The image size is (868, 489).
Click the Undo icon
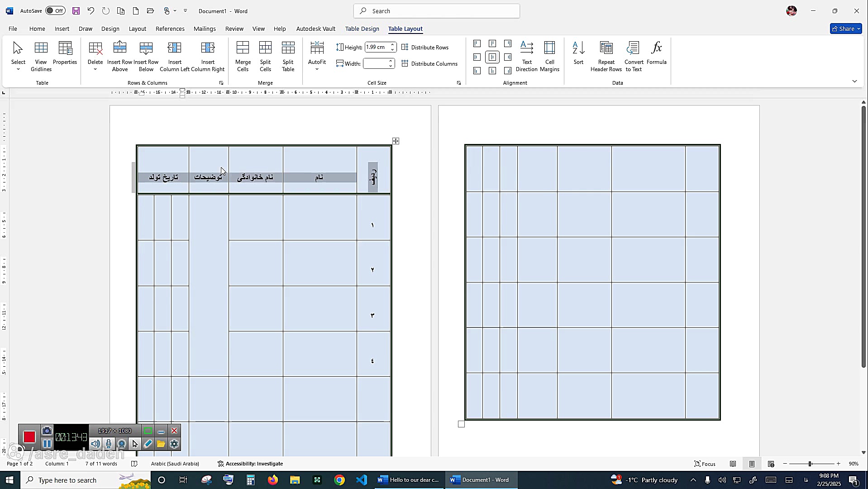click(x=91, y=11)
